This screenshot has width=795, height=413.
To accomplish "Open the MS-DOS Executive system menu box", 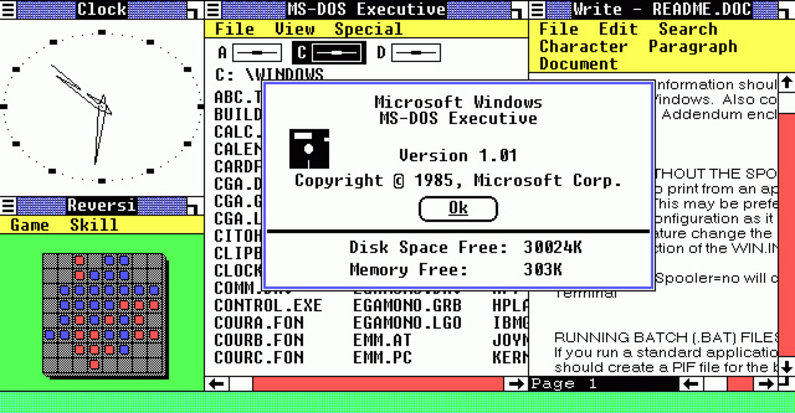I will point(213,10).
